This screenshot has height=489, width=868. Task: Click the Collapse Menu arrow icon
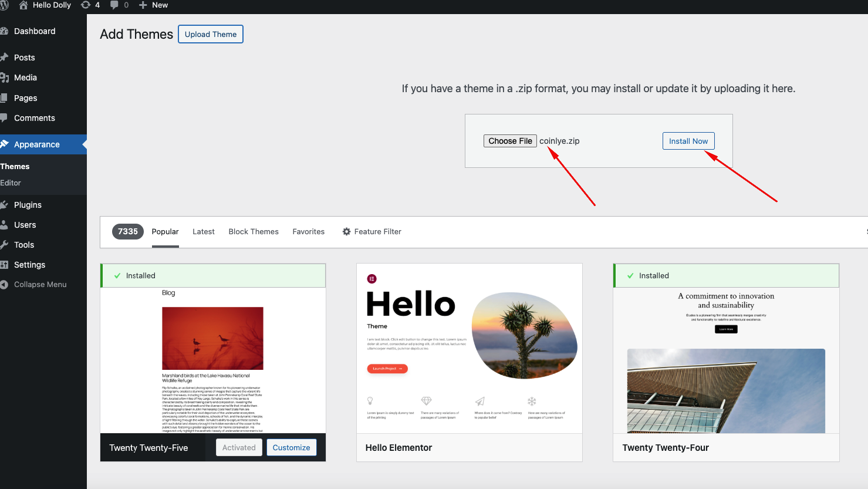(x=4, y=285)
